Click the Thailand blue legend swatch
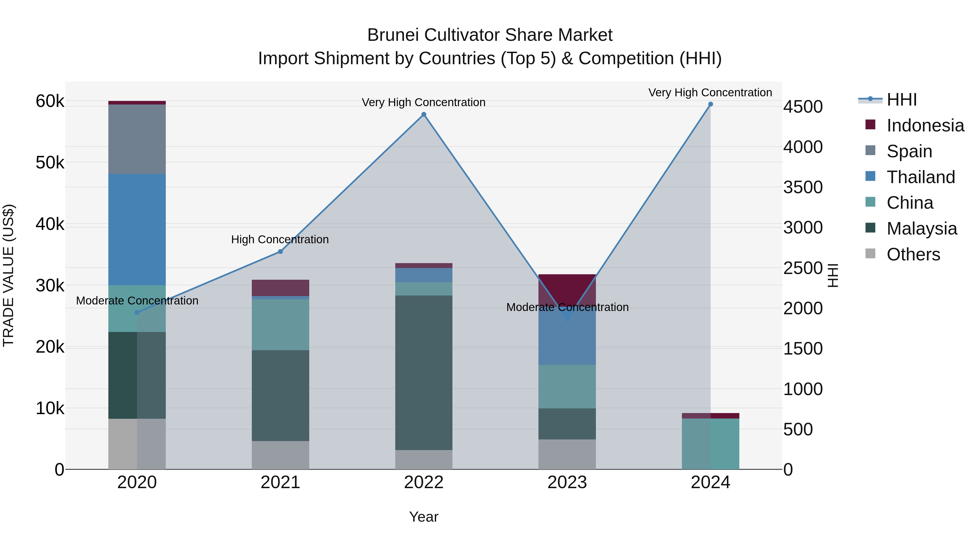 click(x=870, y=176)
